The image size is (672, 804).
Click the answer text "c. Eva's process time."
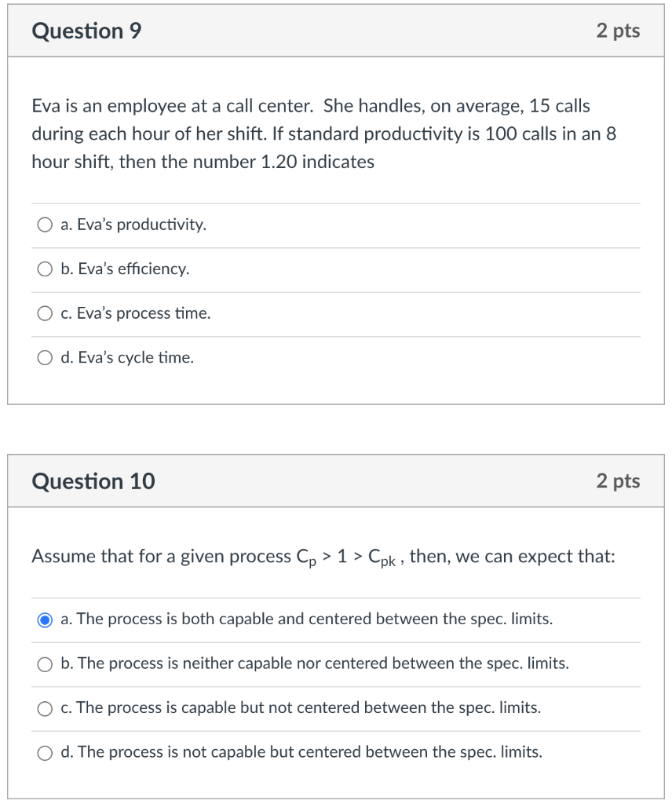136,314
